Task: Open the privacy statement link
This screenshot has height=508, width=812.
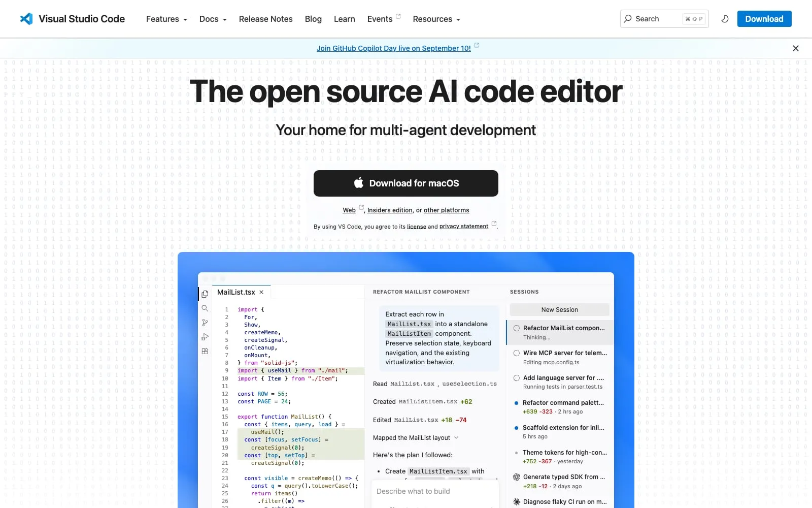Action: tap(464, 227)
